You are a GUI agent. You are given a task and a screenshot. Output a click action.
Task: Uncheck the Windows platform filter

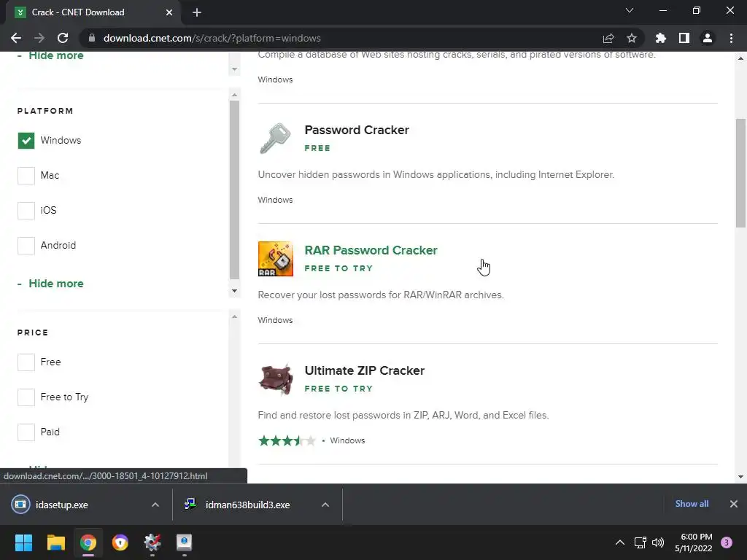coord(26,141)
